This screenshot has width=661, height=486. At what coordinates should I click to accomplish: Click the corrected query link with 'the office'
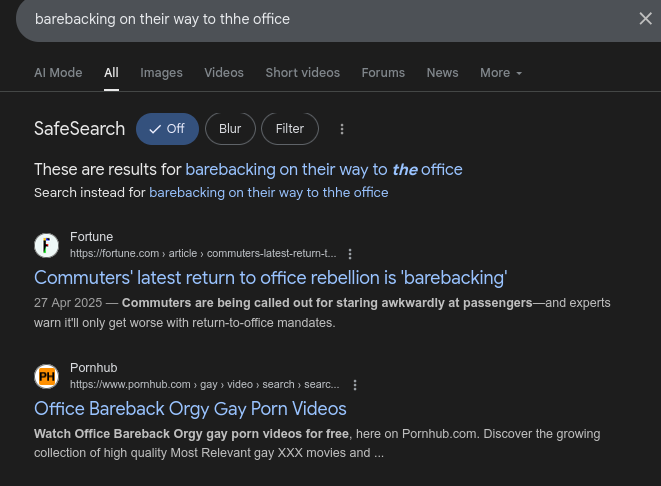coord(324,169)
